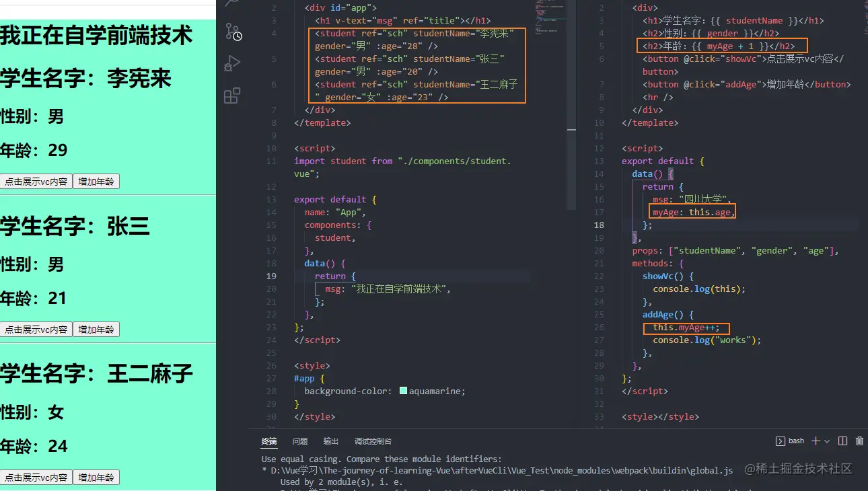Click the msg: "我正在自学前端技术" code line
The image size is (868, 491).
click(387, 289)
